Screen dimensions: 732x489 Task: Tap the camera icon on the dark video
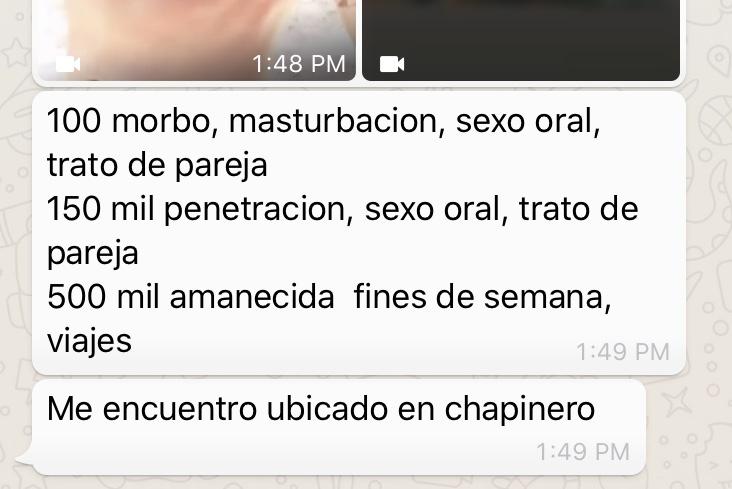tap(392, 64)
